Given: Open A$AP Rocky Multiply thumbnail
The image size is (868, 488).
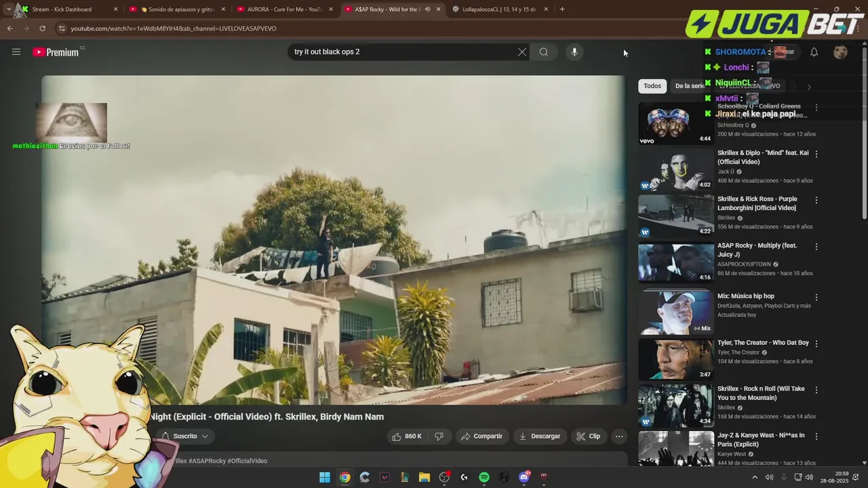Looking at the screenshot, I should tap(675, 262).
